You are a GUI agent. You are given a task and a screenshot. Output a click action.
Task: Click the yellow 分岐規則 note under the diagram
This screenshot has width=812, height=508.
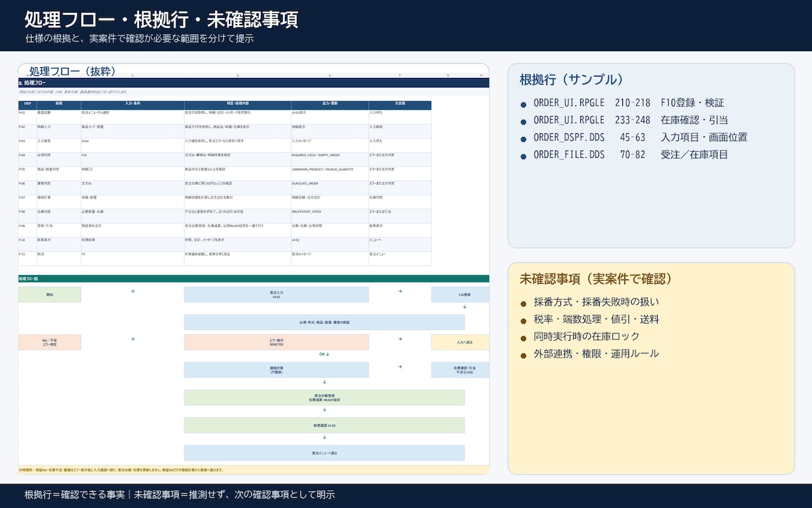pyautogui.click(x=254, y=469)
